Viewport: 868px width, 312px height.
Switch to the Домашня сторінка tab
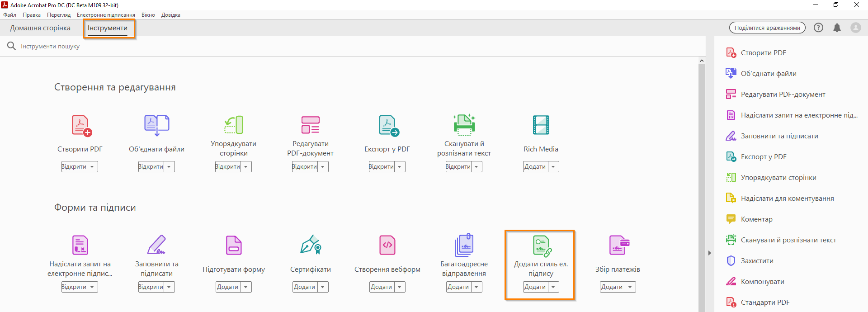[x=40, y=28]
